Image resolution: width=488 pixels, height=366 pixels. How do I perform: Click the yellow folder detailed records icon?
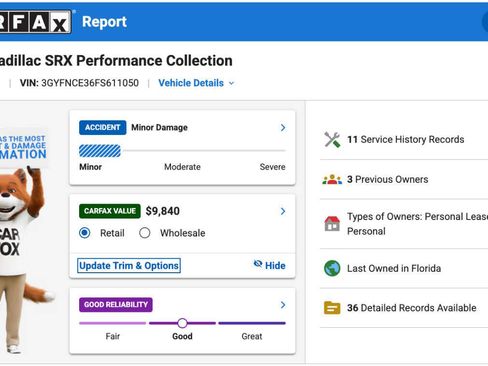332,308
